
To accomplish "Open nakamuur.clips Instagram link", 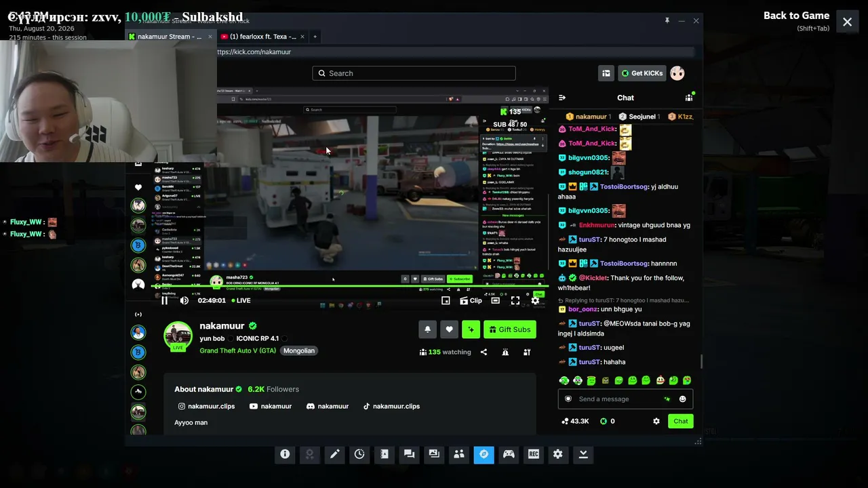I will [x=206, y=406].
